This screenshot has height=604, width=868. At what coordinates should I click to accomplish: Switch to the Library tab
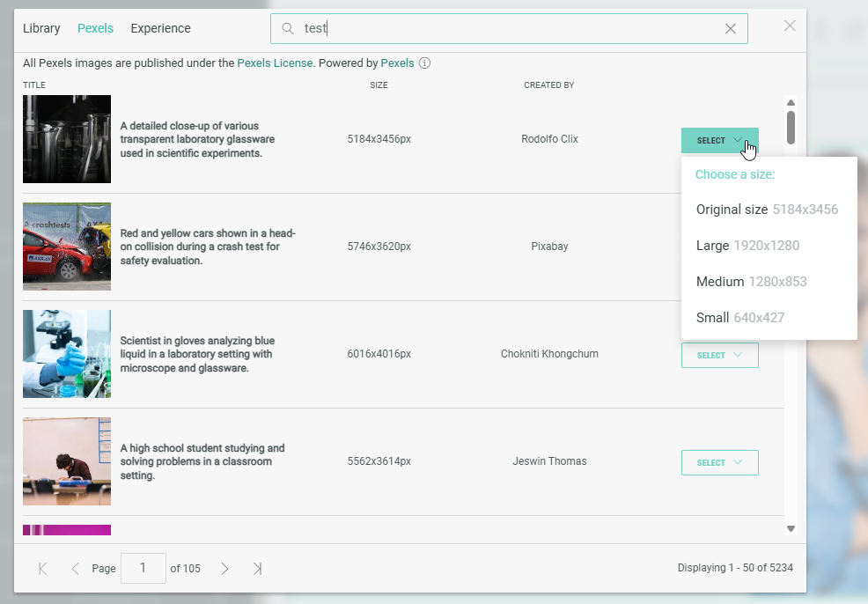pyautogui.click(x=41, y=28)
